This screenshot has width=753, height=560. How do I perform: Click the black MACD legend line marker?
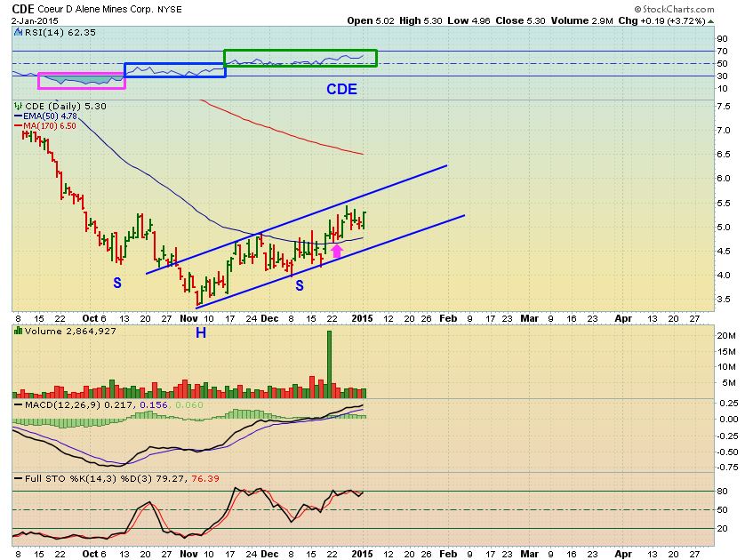click(x=19, y=404)
